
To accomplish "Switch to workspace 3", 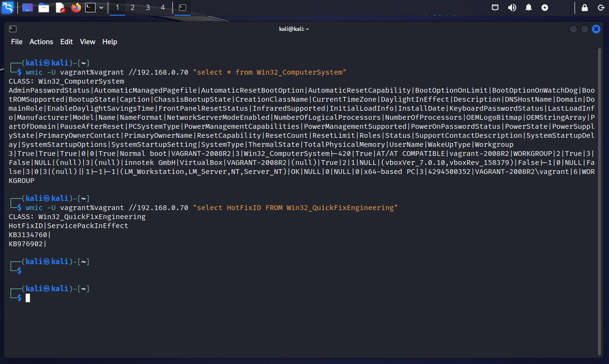I will pyautogui.click(x=148, y=8).
